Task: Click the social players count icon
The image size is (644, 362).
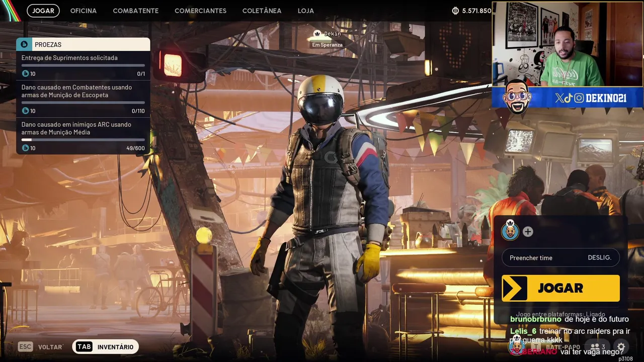Action: tap(597, 347)
